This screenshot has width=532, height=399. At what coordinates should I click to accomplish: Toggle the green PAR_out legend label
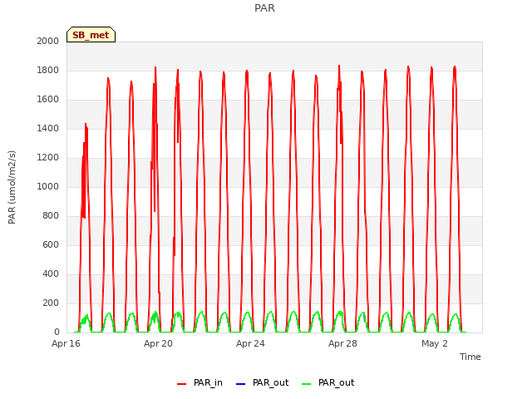coord(336,382)
